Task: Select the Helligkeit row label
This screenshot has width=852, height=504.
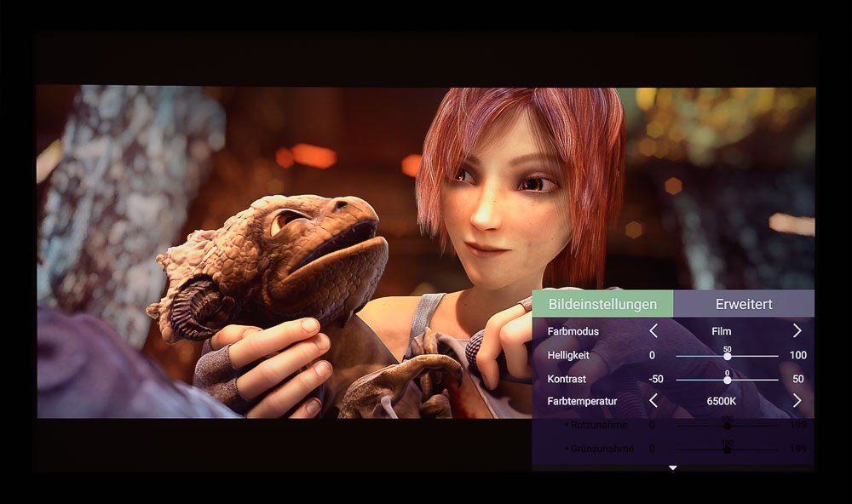Action: pos(567,355)
